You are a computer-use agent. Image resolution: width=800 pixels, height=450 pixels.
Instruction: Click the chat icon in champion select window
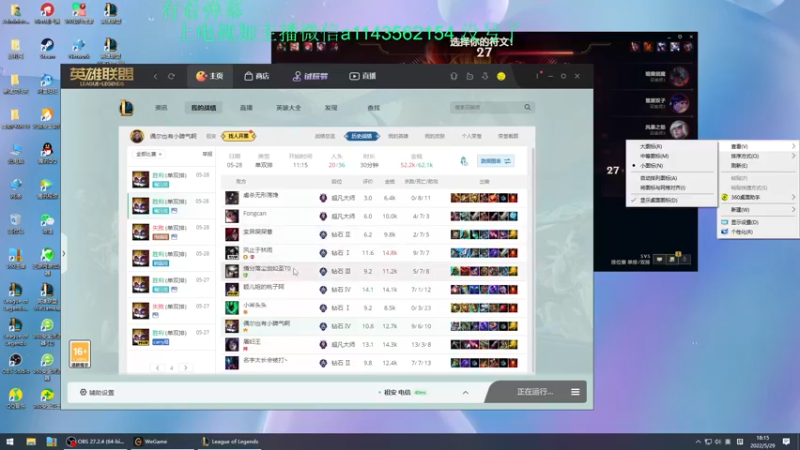[659, 260]
